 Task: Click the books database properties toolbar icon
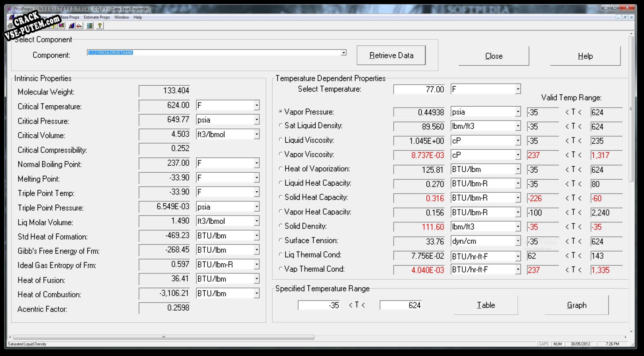(72, 26)
